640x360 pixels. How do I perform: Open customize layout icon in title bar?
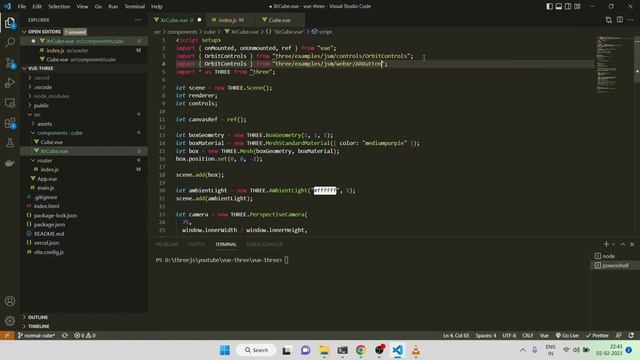[577, 6]
